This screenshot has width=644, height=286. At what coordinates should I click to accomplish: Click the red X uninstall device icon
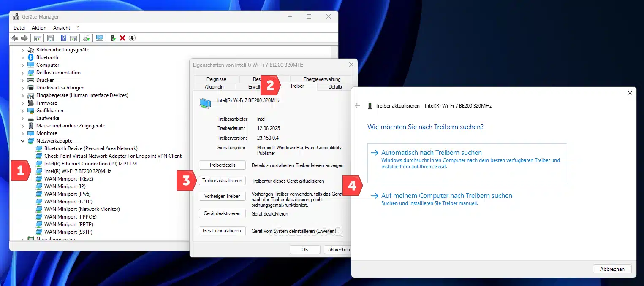click(122, 38)
